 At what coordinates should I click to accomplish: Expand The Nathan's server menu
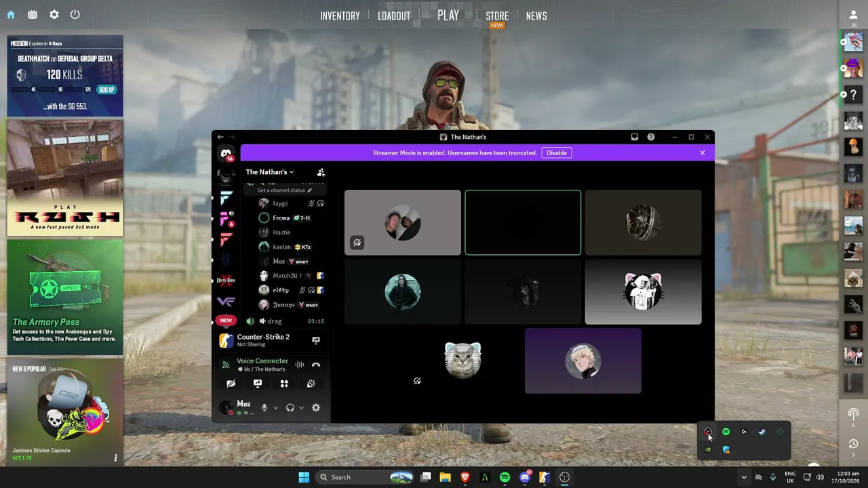tap(270, 172)
